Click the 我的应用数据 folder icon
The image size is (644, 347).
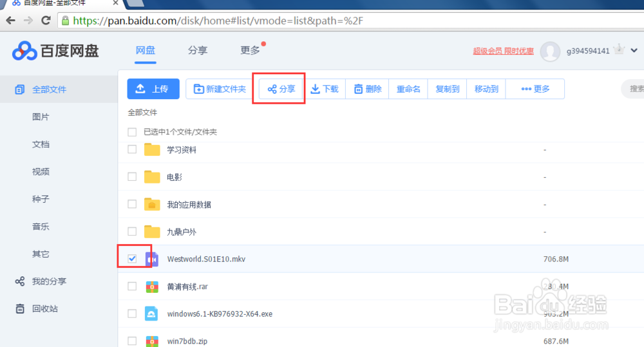coord(152,204)
